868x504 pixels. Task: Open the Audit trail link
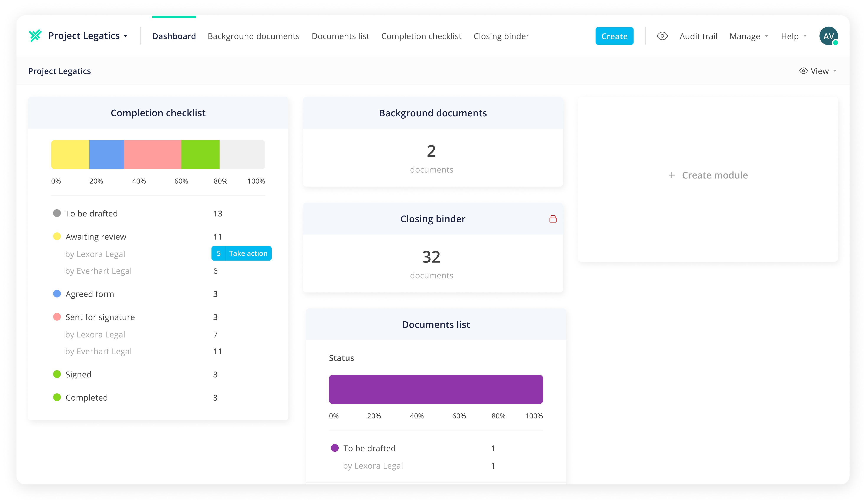tap(698, 36)
